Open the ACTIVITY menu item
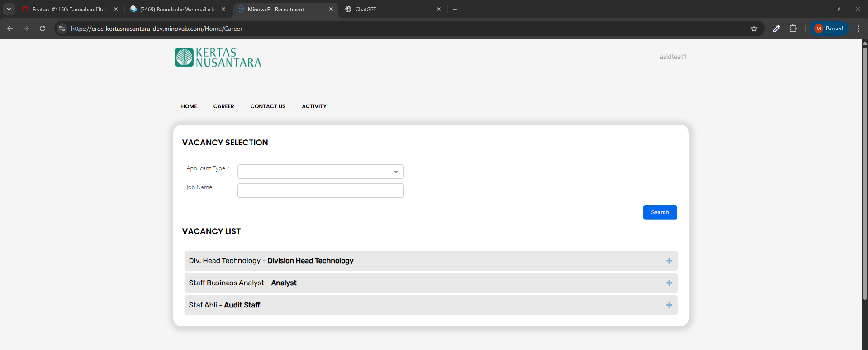 (x=314, y=106)
